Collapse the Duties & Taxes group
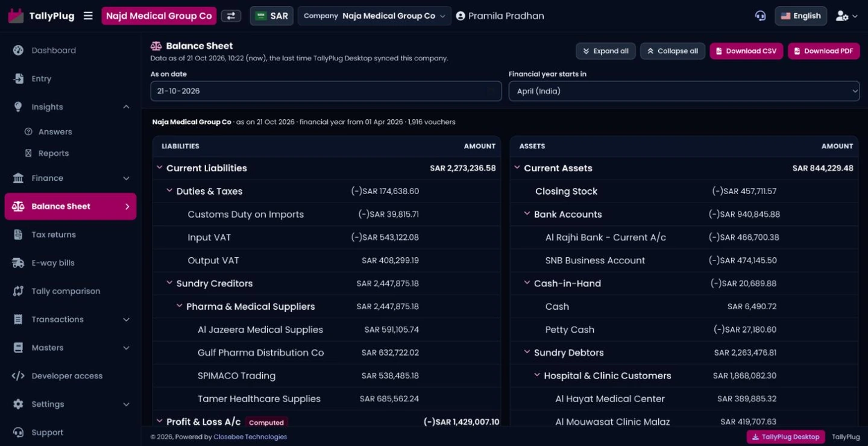The height and width of the screenshot is (446, 868). [169, 190]
